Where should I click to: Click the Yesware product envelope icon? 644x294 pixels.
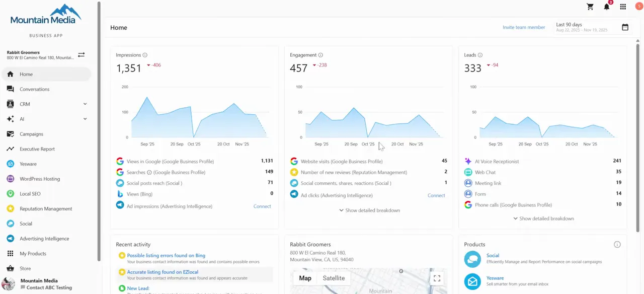pyautogui.click(x=472, y=281)
